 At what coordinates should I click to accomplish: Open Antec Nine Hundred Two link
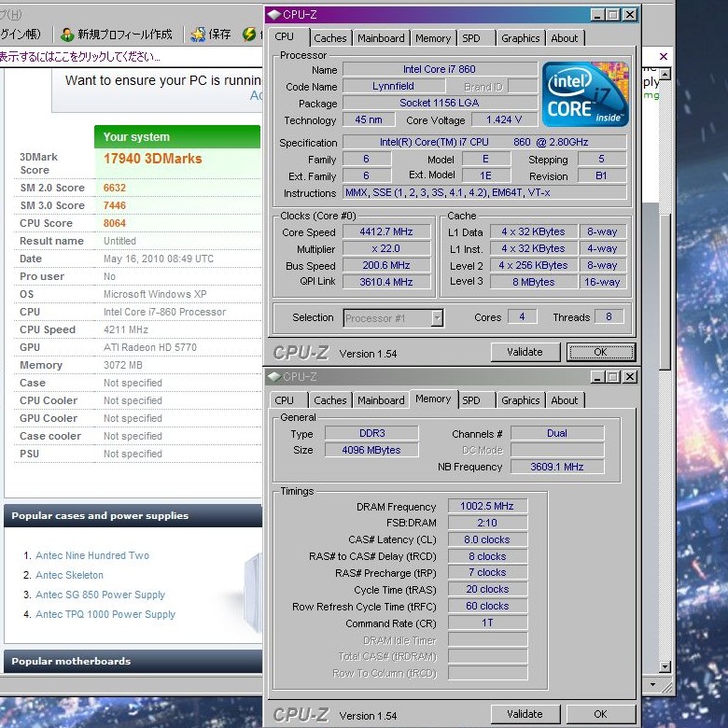(92, 555)
